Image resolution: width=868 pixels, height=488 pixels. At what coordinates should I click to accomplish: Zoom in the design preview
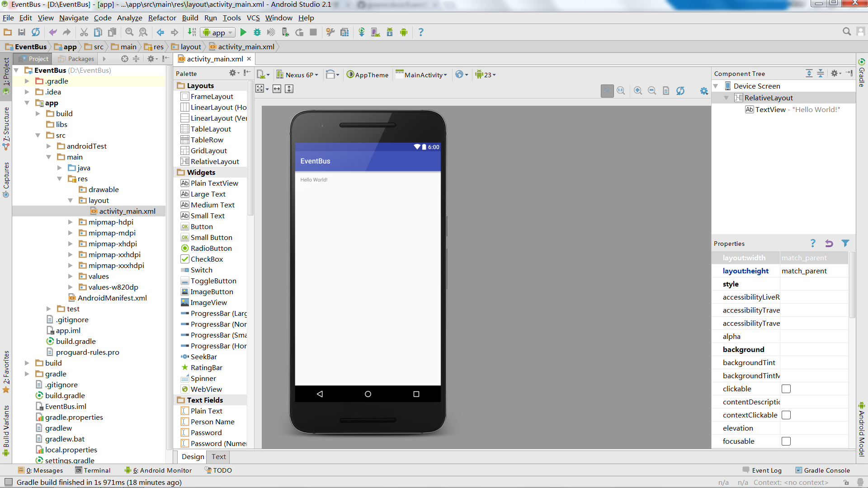coord(638,90)
